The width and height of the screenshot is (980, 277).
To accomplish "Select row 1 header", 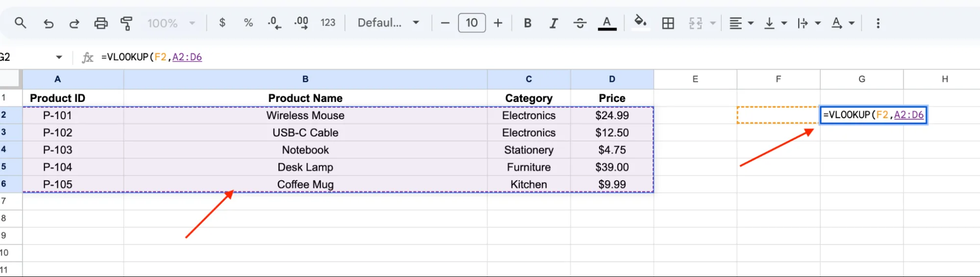I will (x=11, y=98).
